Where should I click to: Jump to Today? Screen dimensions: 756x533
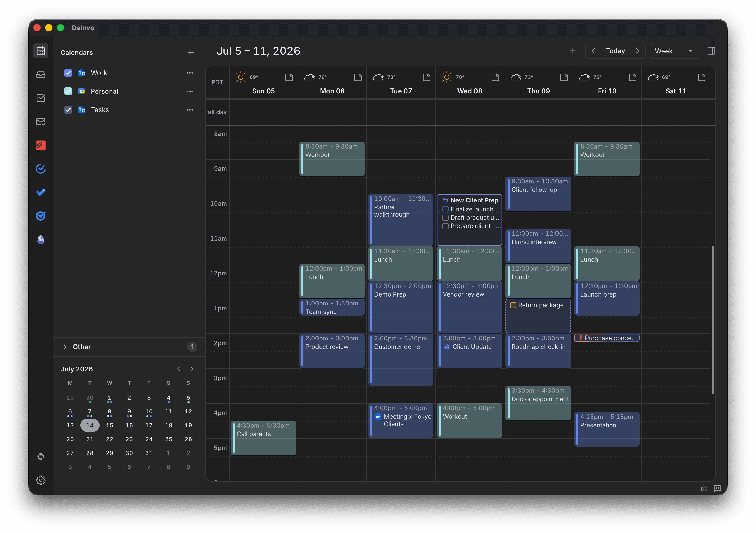tap(615, 51)
